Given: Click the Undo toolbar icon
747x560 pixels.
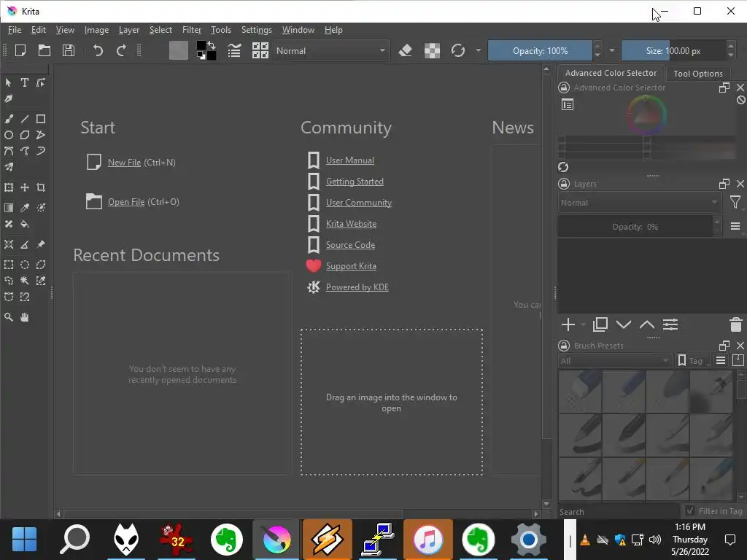Looking at the screenshot, I should [98, 50].
